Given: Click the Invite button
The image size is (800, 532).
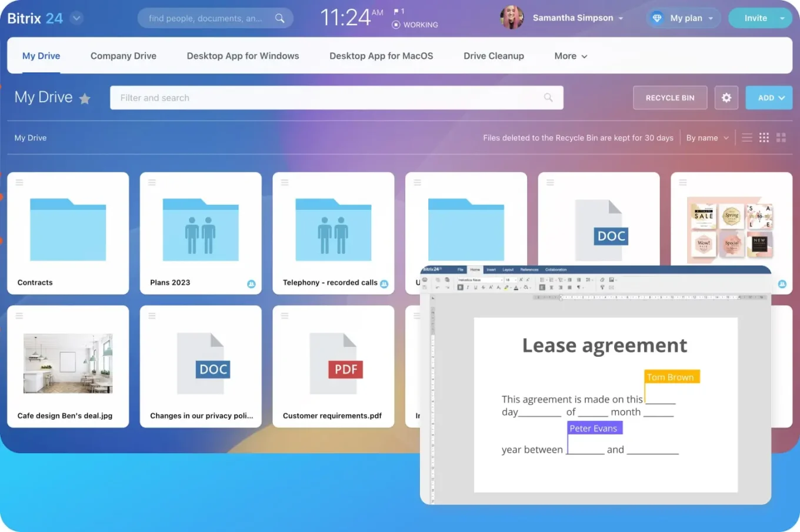Looking at the screenshot, I should 755,18.
